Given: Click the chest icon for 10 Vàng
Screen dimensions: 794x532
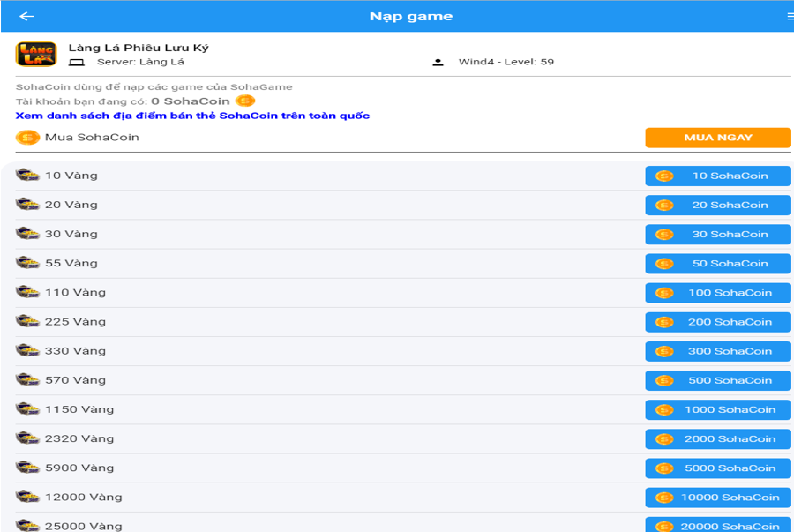Looking at the screenshot, I should (x=27, y=176).
